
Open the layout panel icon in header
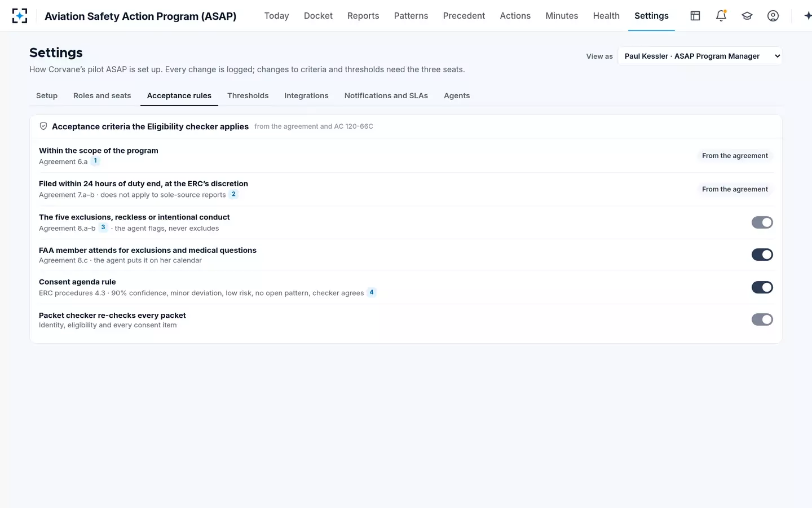pos(695,16)
